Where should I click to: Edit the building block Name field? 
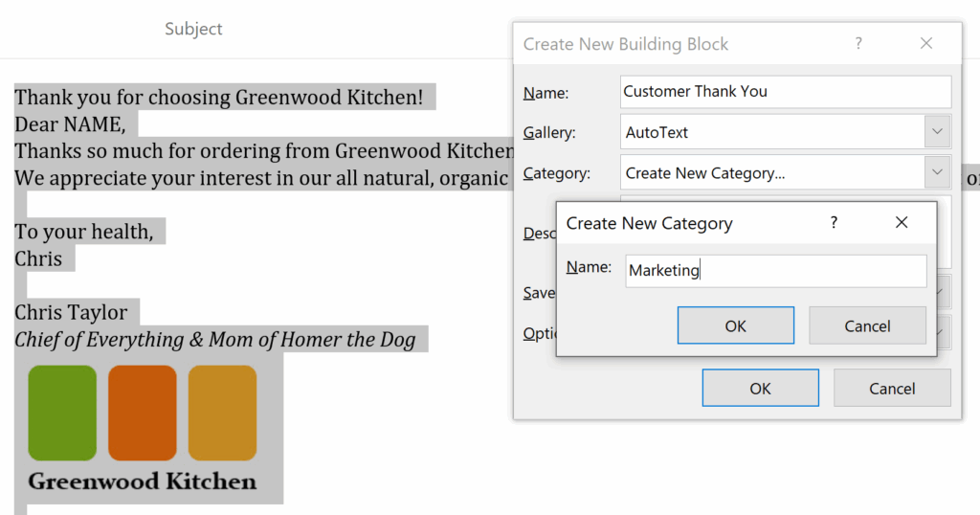[786, 92]
